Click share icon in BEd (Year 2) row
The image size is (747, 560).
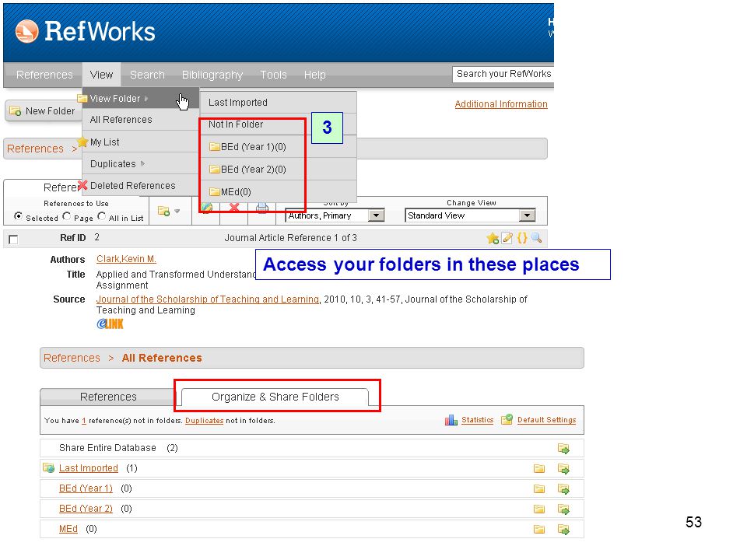tap(563, 509)
